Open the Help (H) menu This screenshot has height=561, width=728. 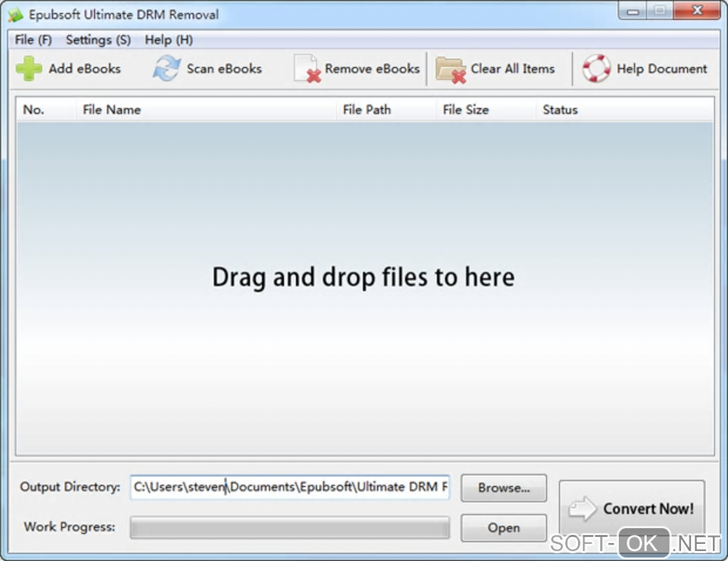pyautogui.click(x=168, y=40)
